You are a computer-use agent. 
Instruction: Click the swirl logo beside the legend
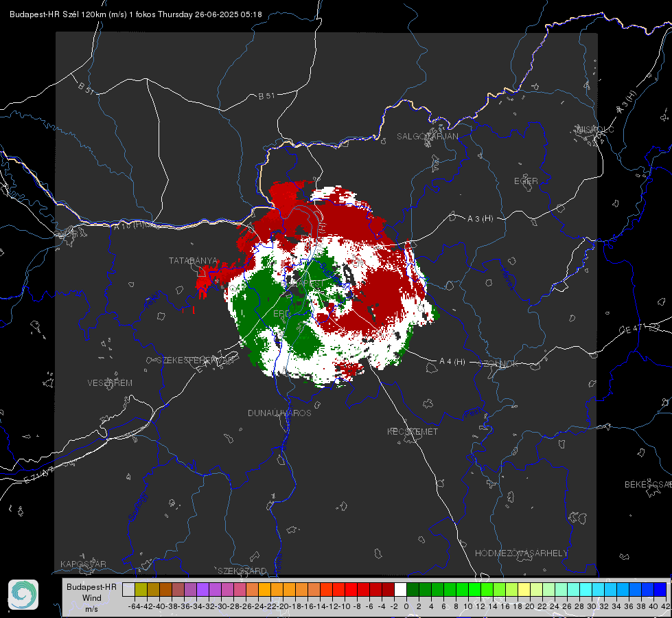pos(23,595)
